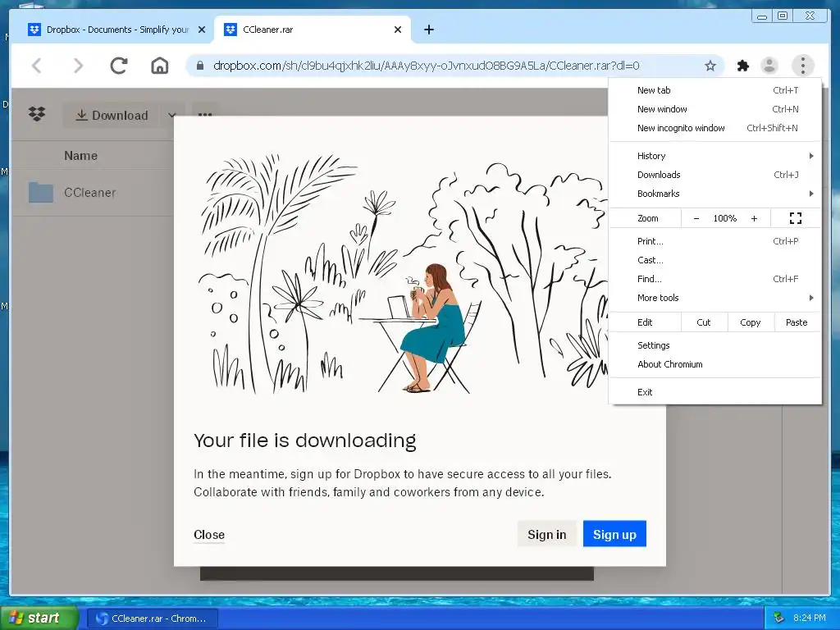Choose New tab menu item
This screenshot has width=840, height=630.
pos(715,90)
